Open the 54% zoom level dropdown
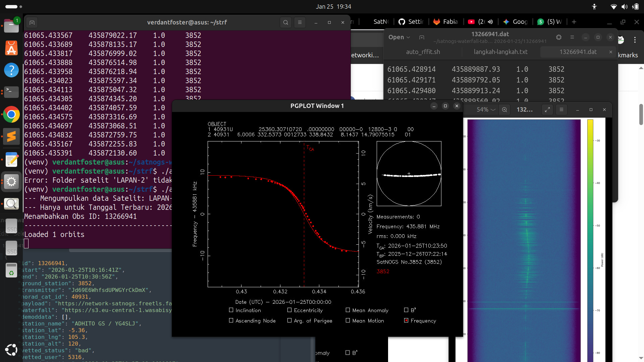644x362 pixels. (486, 110)
